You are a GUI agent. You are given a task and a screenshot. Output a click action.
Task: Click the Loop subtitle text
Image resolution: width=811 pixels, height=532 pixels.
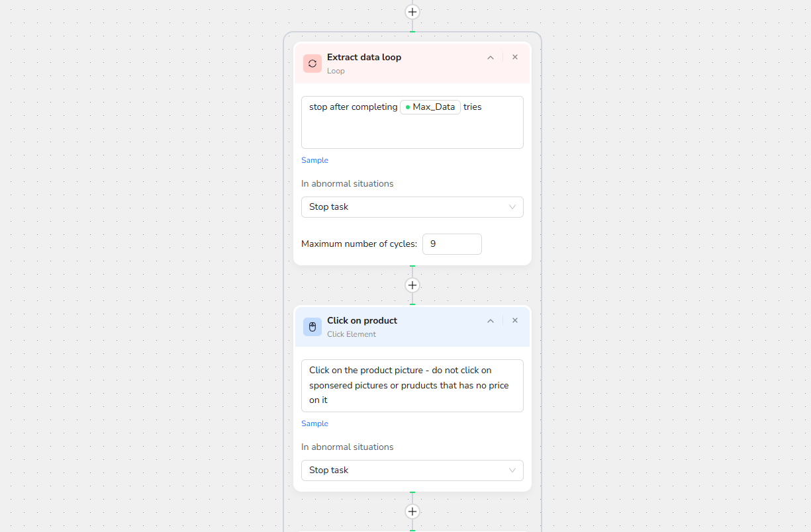336,71
